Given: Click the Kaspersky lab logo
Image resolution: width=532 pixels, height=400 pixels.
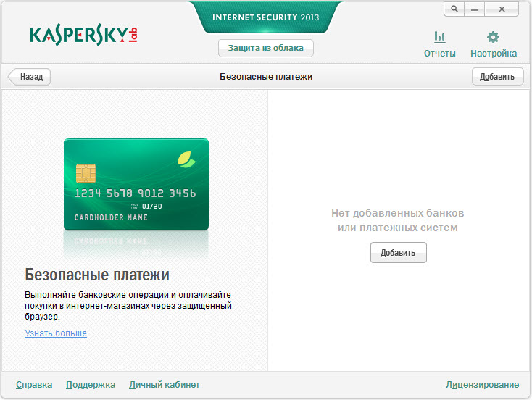Looking at the screenshot, I should pos(83,35).
